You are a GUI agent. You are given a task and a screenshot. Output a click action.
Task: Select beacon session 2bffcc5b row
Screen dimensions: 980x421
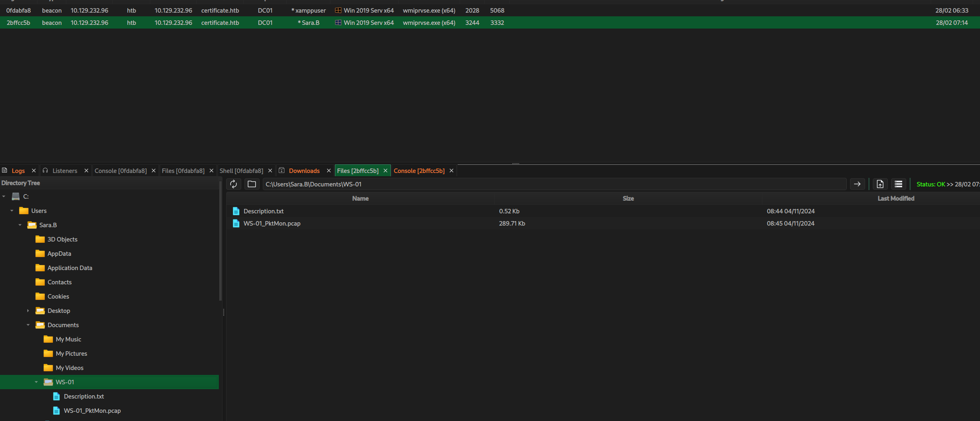(490, 22)
